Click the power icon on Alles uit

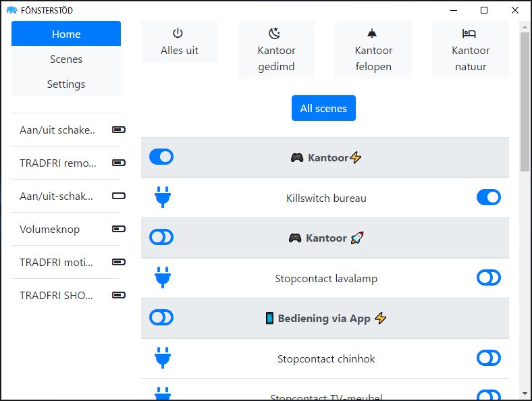pos(178,33)
